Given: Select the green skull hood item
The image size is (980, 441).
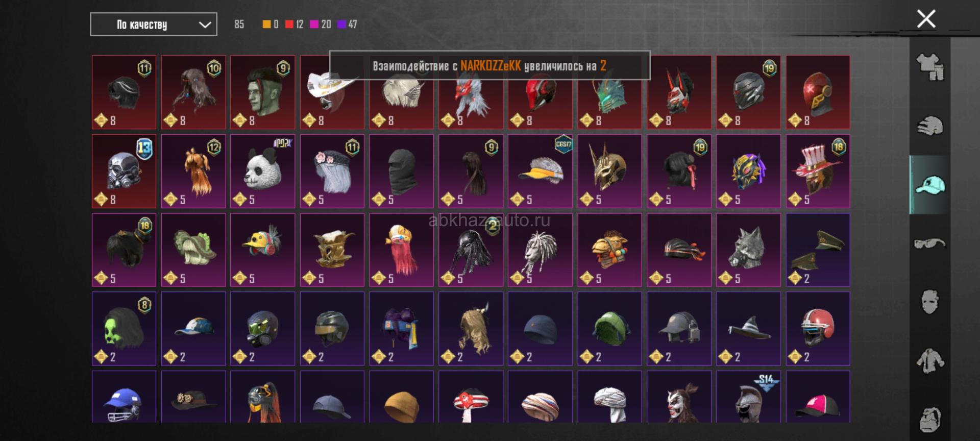Looking at the screenshot, I should pyautogui.click(x=124, y=329).
